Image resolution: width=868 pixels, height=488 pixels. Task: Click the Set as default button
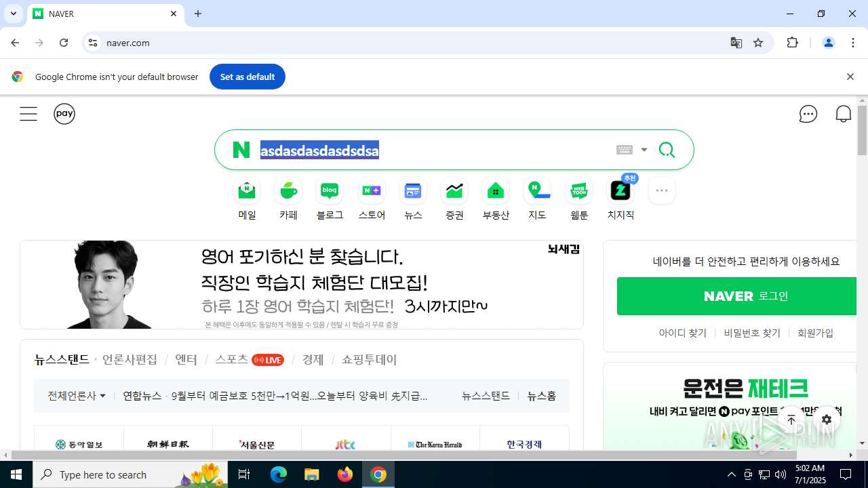pyautogui.click(x=248, y=77)
